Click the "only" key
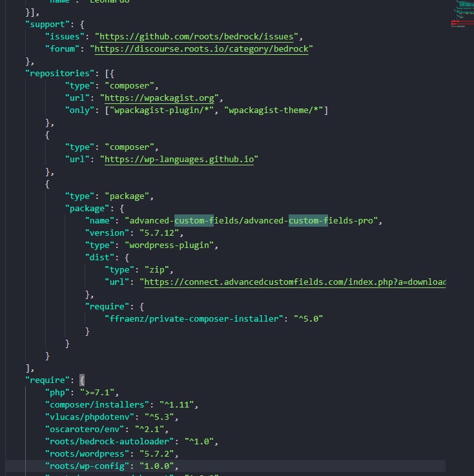 click(x=80, y=110)
